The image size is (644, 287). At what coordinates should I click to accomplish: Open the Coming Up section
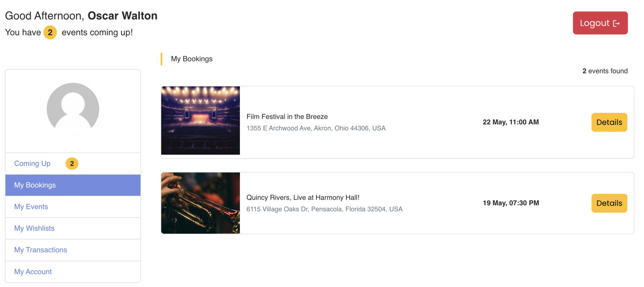[32, 163]
